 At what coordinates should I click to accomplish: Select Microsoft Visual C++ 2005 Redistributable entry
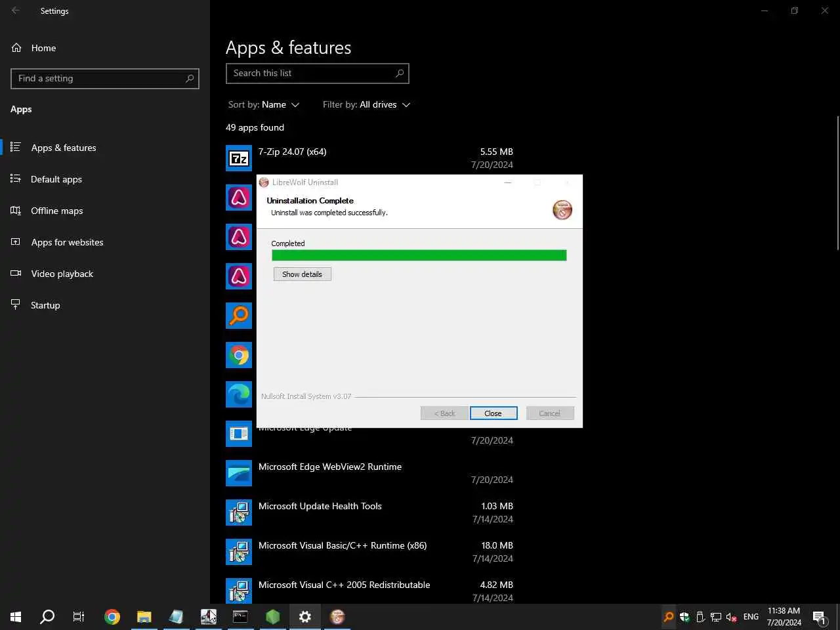click(371, 590)
